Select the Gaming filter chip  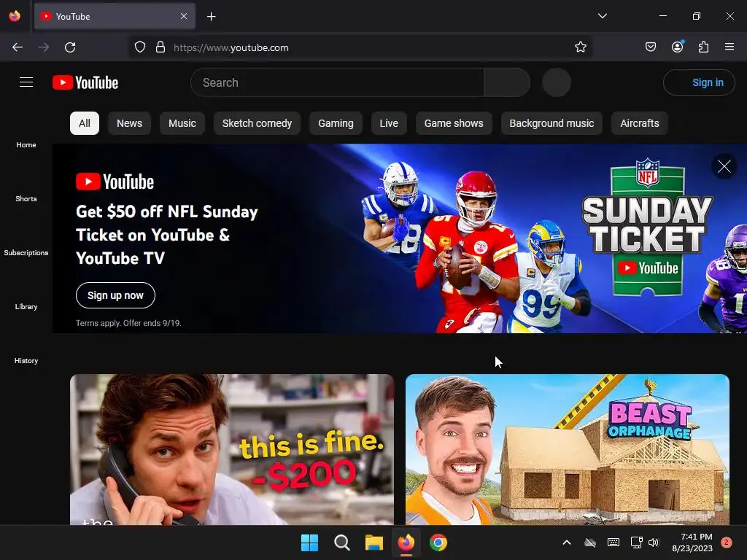click(336, 123)
